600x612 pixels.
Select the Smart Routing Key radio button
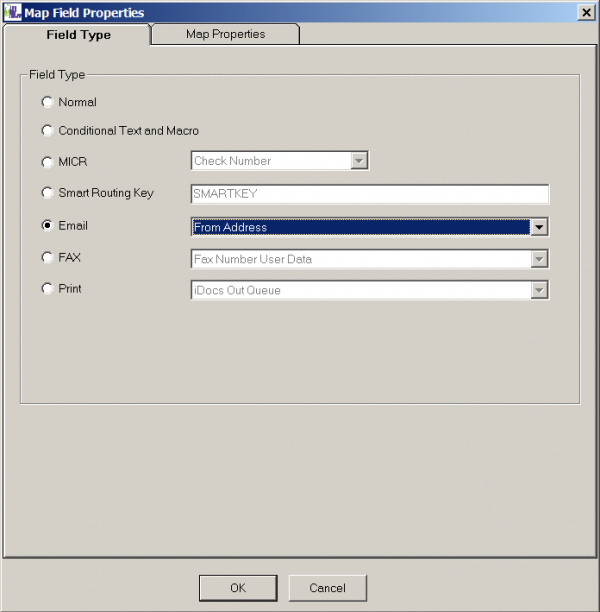pos(47,193)
